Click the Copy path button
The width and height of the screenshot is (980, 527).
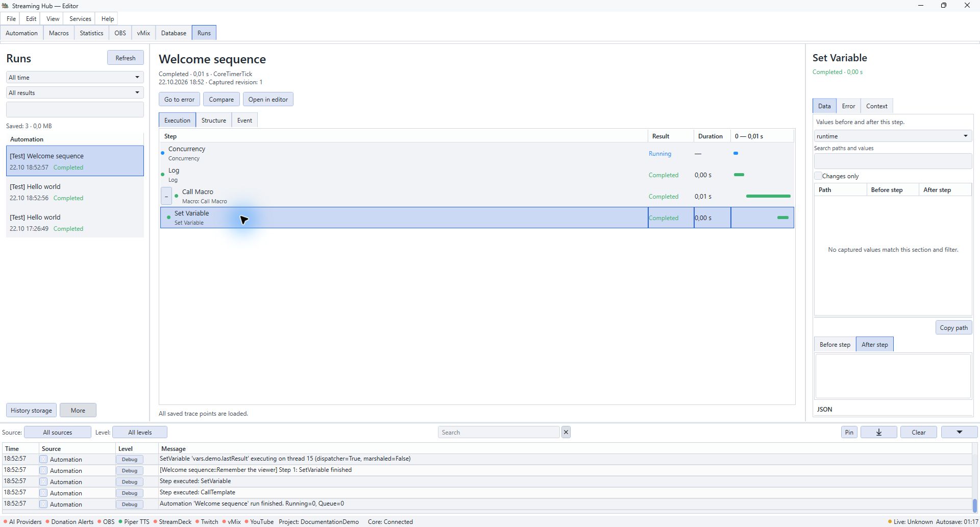953,327
